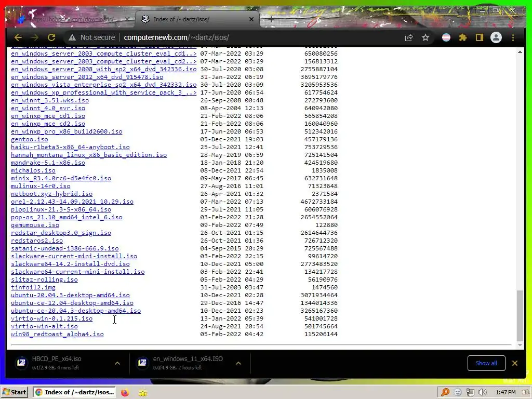Expand options for en_windows_11_x64.ISO download
The image size is (532, 399).
[238, 363]
